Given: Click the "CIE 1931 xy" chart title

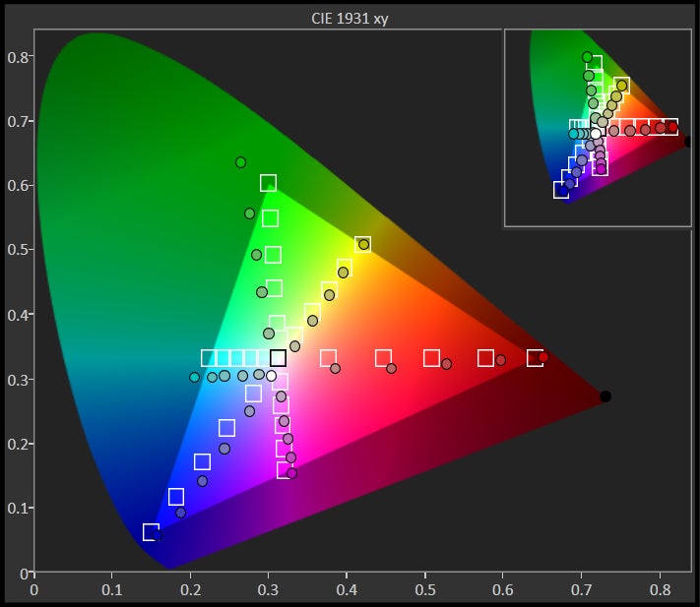Looking at the screenshot, I should (350, 19).
